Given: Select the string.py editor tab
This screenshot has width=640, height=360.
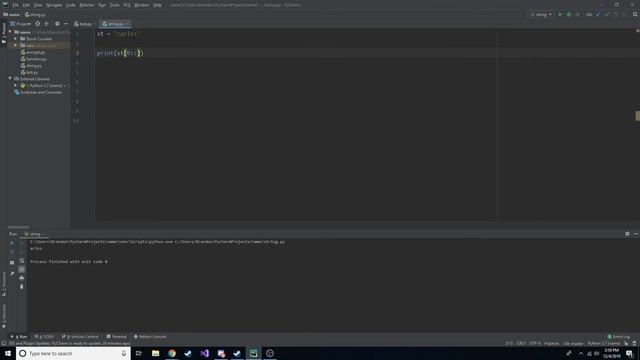Looking at the screenshot, I should 115,24.
